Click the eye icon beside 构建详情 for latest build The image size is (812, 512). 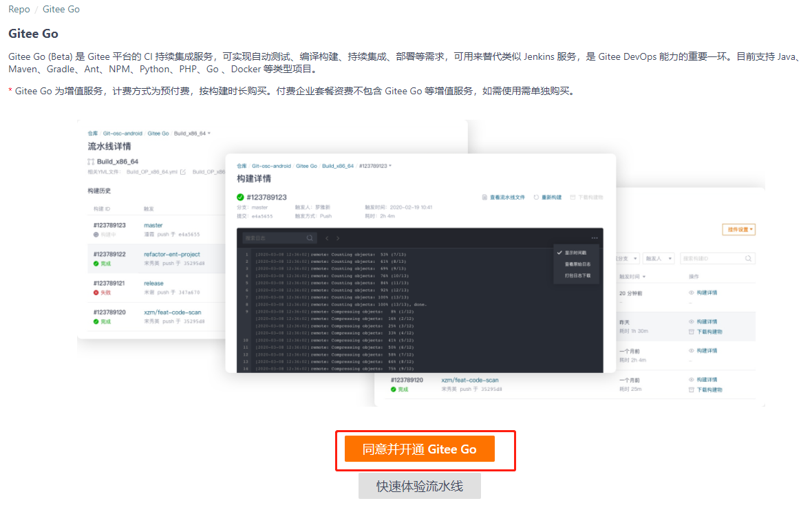(691, 294)
